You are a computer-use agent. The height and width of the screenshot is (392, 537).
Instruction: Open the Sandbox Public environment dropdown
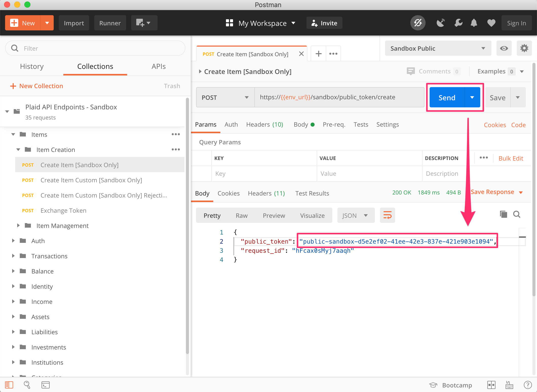click(x=438, y=48)
